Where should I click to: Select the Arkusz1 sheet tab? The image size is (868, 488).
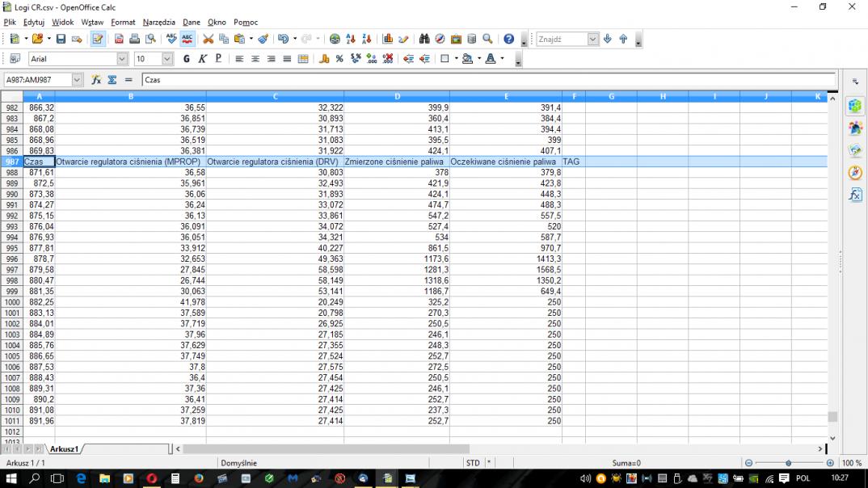[64, 448]
